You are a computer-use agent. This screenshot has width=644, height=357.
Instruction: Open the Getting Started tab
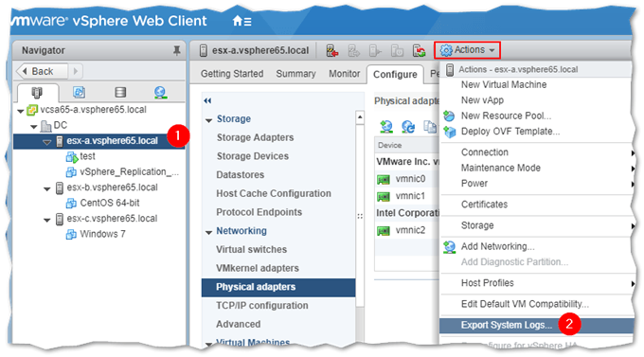232,74
